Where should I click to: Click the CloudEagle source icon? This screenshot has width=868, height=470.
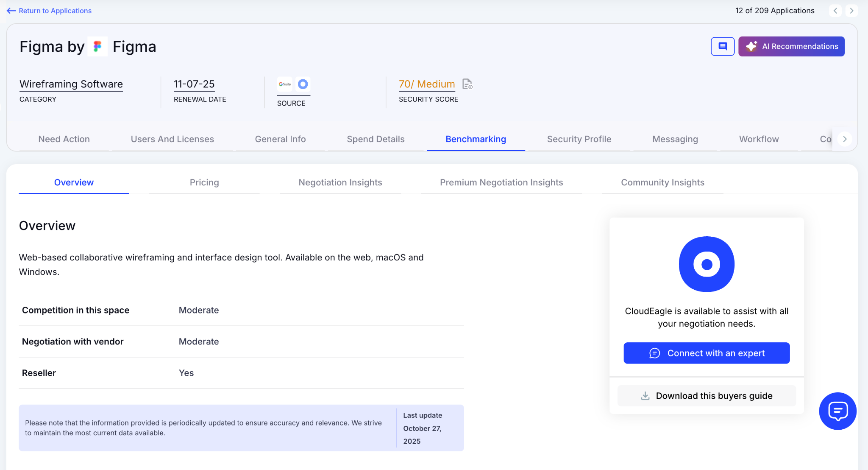coord(303,84)
